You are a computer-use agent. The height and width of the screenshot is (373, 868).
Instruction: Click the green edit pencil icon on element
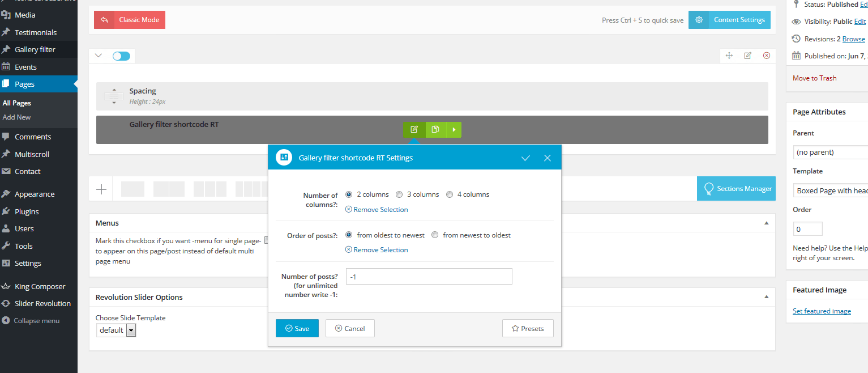coord(414,129)
